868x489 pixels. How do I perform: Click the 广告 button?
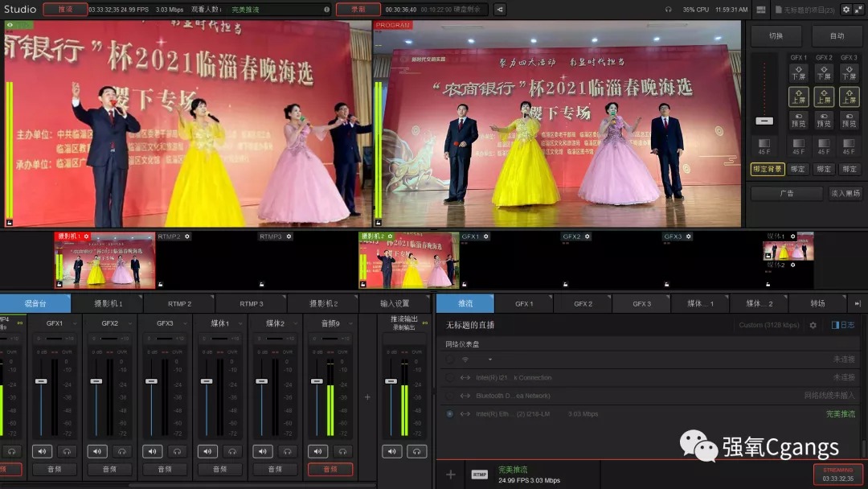[787, 193]
